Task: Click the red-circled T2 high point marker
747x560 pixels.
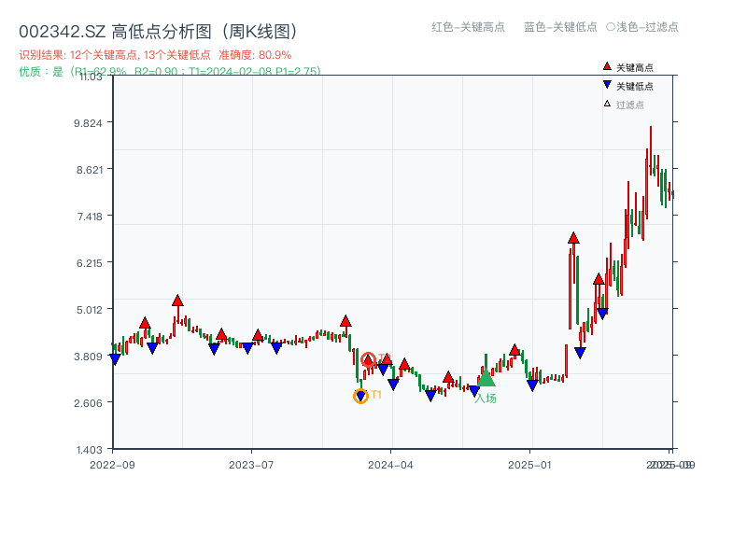Action: click(x=368, y=359)
